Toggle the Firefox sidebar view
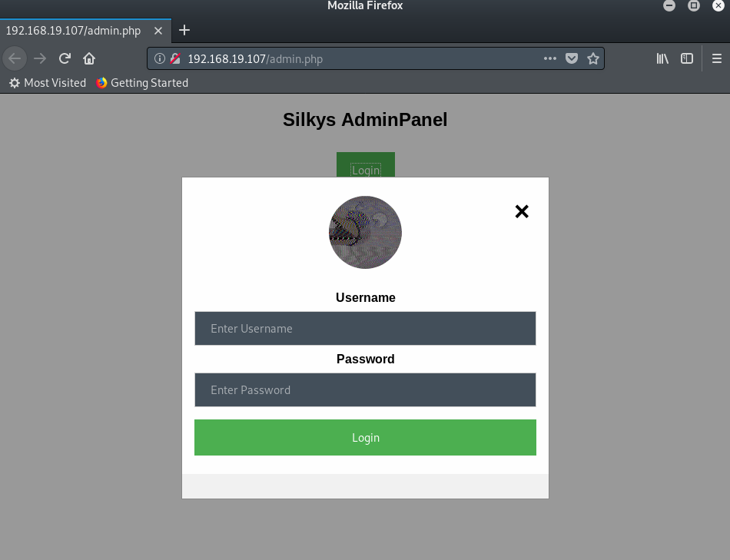 point(687,58)
